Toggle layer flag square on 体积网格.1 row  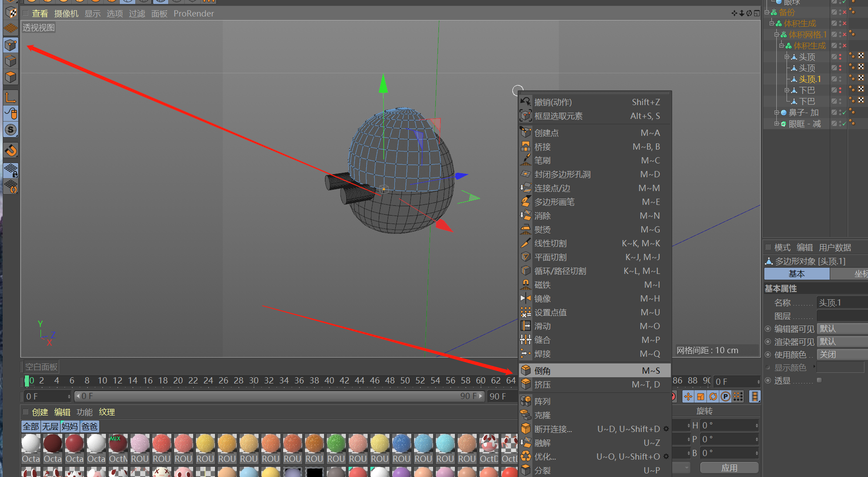click(x=834, y=35)
